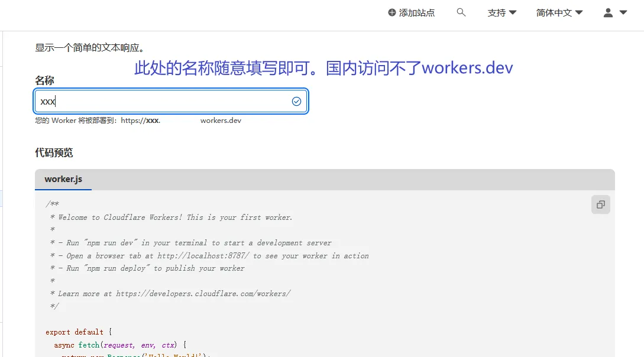Open the search magnifier icon

[x=461, y=12]
